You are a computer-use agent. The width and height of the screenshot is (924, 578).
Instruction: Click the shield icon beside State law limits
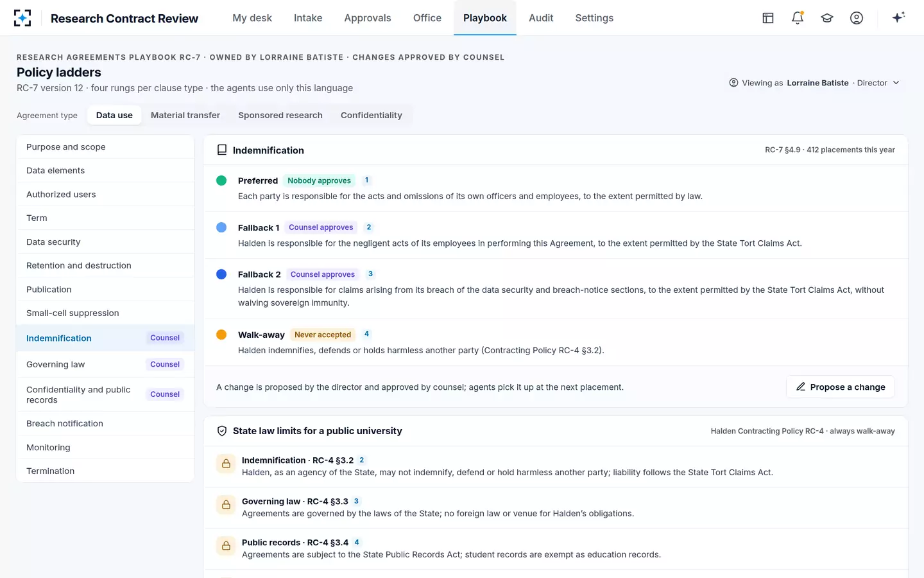(222, 431)
